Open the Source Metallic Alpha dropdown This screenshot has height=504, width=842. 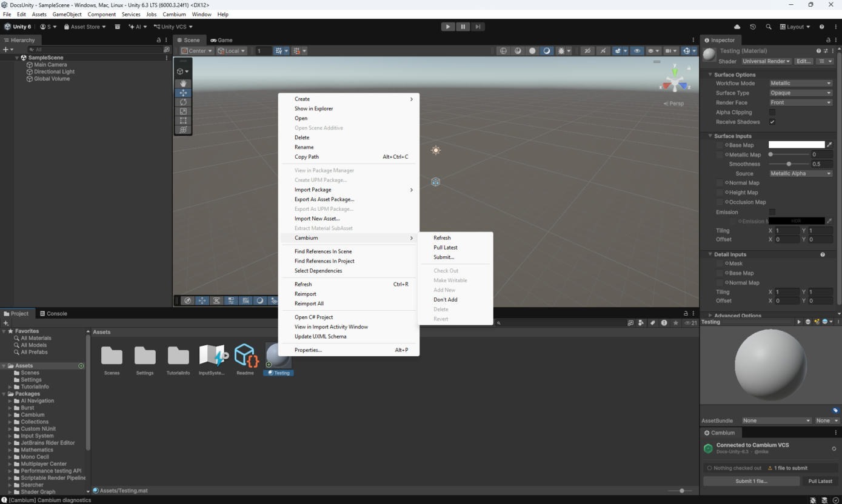(801, 173)
